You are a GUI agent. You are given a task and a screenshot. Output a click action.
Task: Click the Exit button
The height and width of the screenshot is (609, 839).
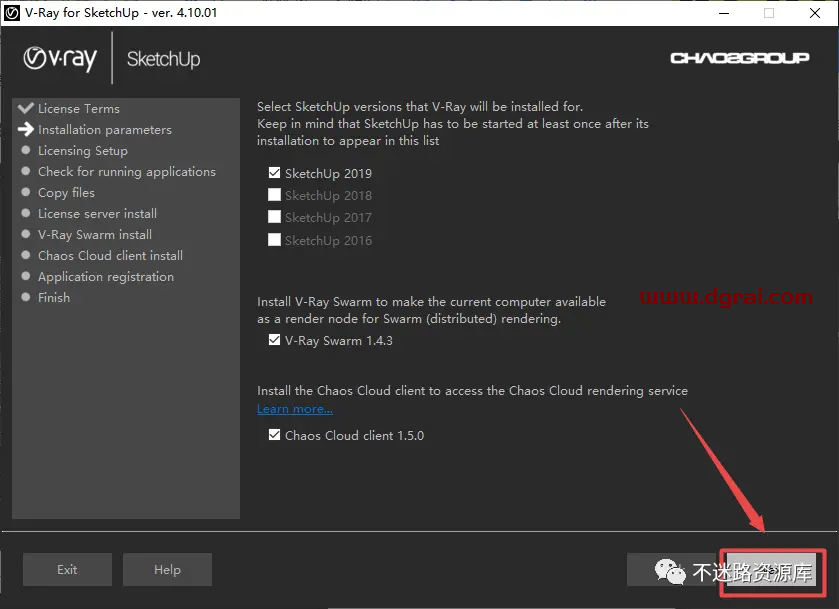click(x=67, y=569)
